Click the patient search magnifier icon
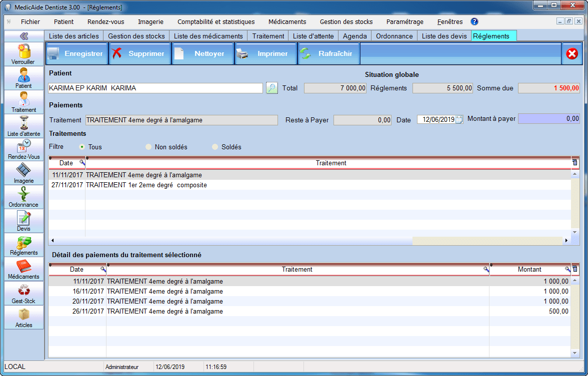 [272, 88]
